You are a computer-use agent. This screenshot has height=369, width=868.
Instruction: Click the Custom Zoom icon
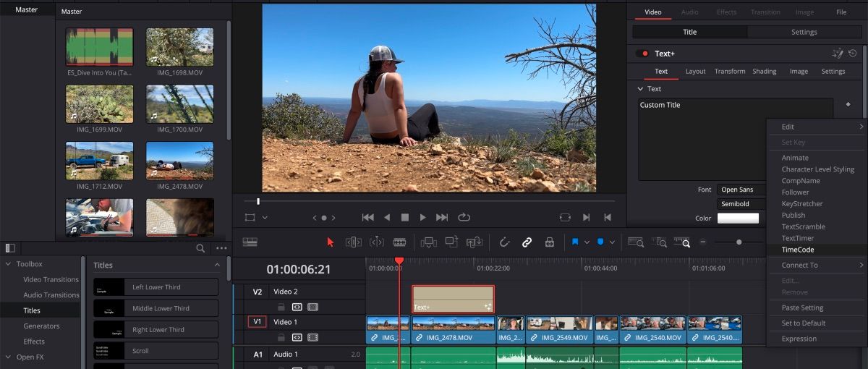tap(681, 242)
